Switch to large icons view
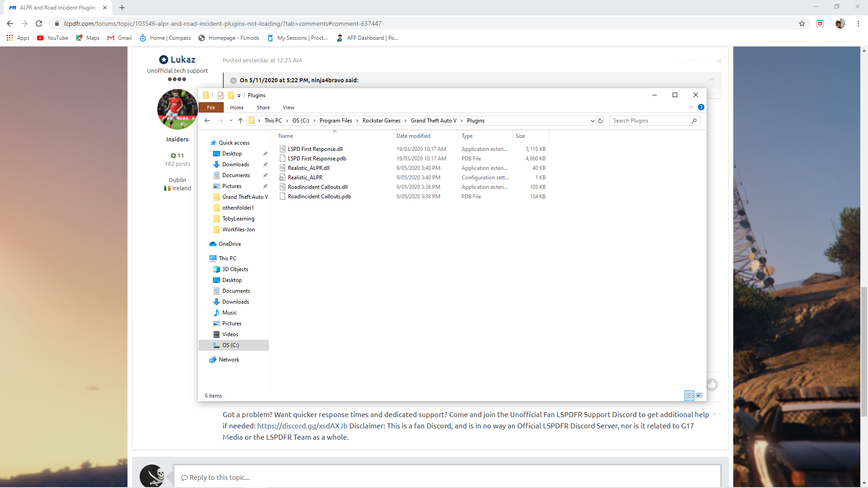This screenshot has width=868, height=488. 699,395
